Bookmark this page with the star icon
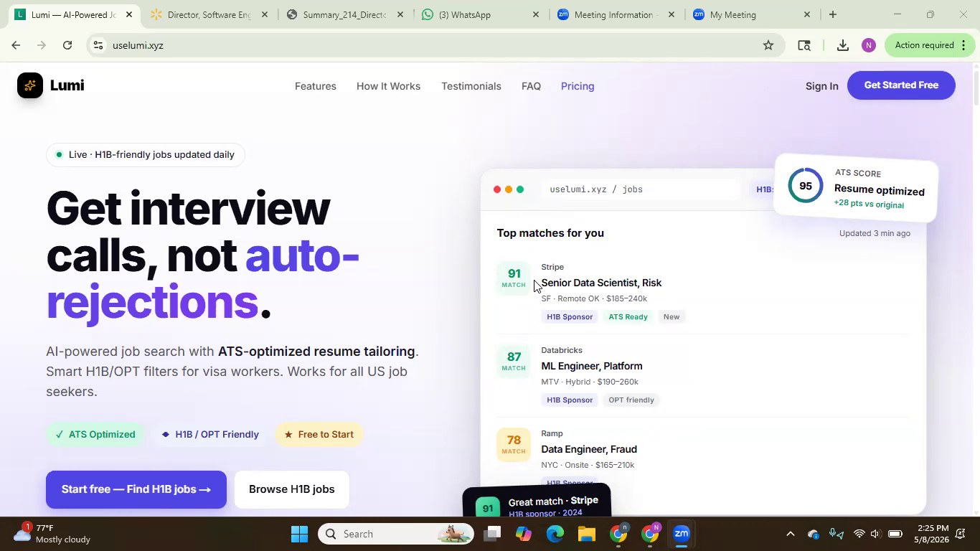The height and width of the screenshot is (551, 980). (x=768, y=45)
